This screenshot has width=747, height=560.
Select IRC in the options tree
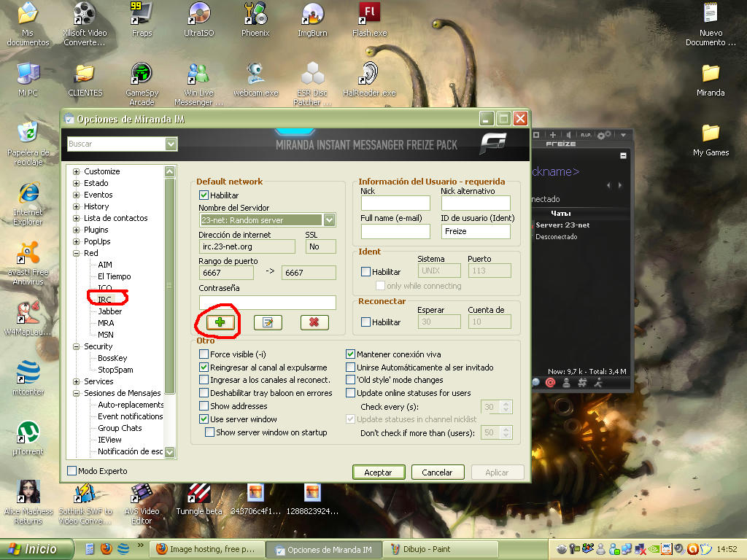tap(105, 300)
